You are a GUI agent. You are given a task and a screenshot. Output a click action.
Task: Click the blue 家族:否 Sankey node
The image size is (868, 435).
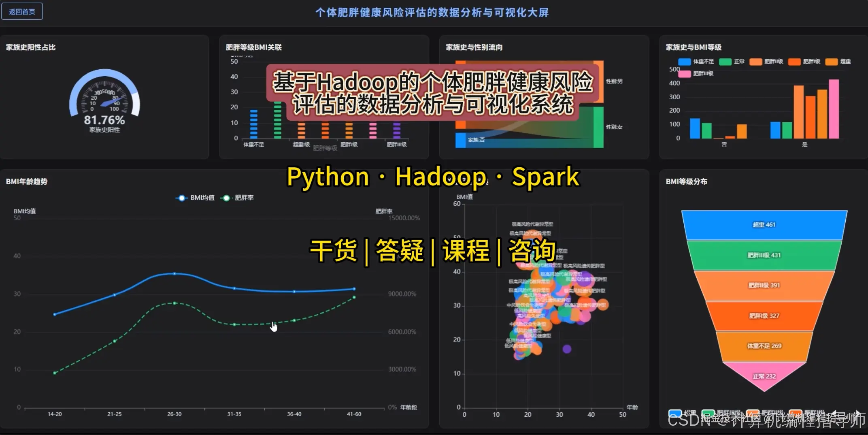click(x=460, y=140)
